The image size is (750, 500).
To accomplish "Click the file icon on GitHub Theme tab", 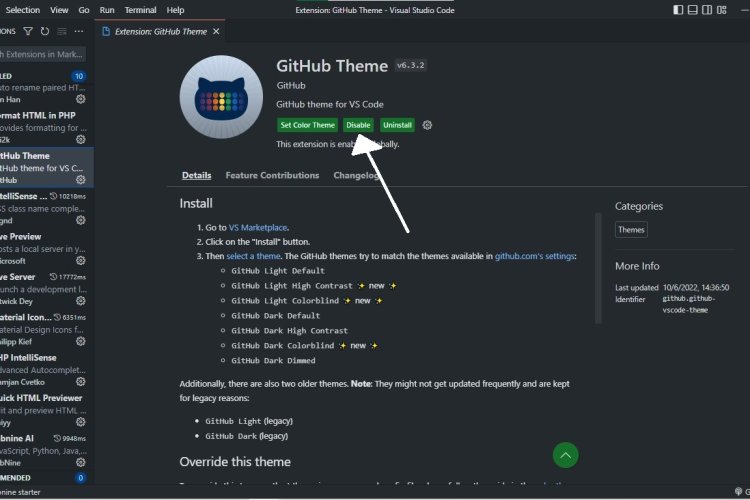I will tap(106, 31).
